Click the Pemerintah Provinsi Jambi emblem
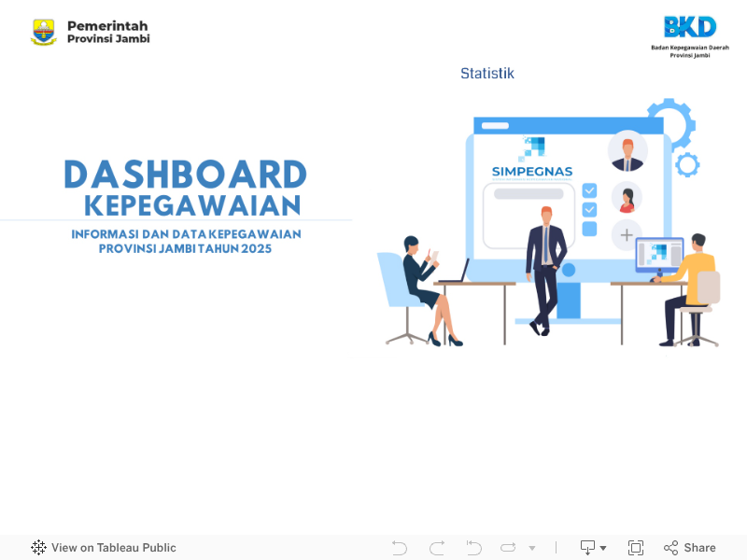This screenshot has height=560, width=747. click(44, 32)
